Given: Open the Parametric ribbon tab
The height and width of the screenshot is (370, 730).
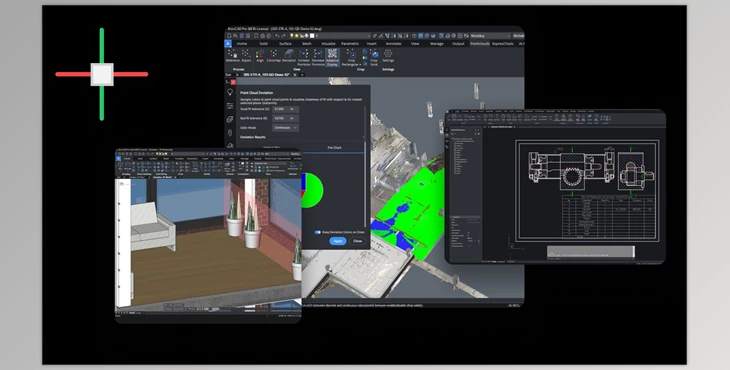Looking at the screenshot, I should coord(350,43).
